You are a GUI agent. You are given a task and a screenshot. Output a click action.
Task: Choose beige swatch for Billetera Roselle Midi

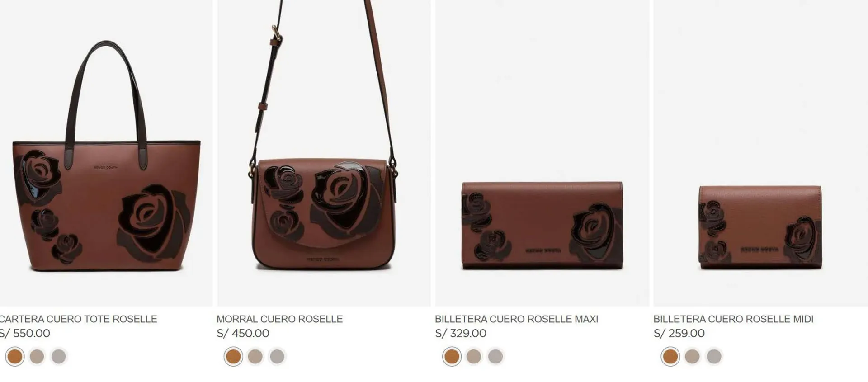692,357
